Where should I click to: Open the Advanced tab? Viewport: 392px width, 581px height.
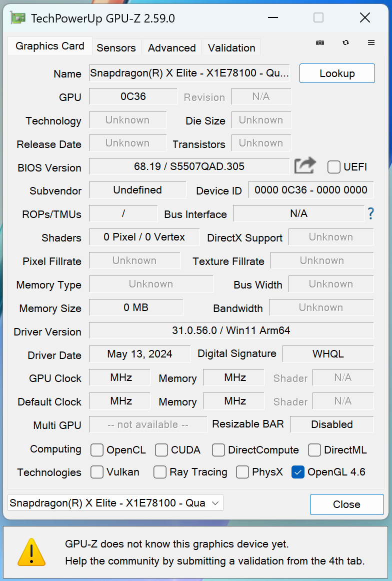click(x=171, y=48)
